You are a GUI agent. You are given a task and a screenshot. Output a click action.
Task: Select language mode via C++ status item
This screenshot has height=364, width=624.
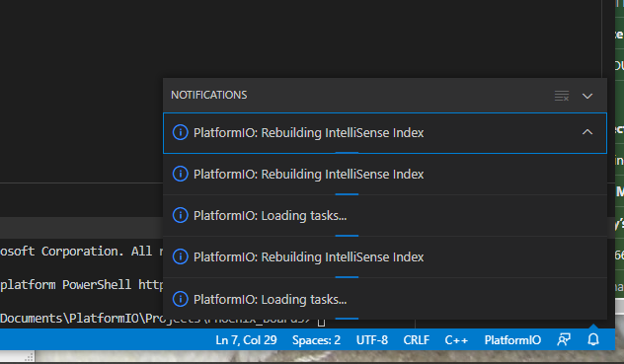click(x=456, y=340)
